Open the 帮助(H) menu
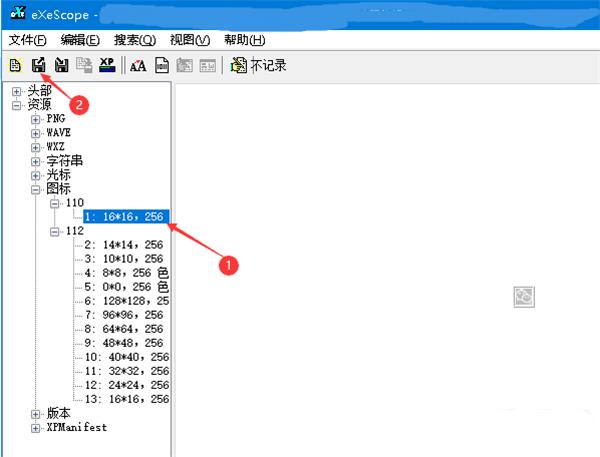Image resolution: width=600 pixels, height=457 pixels. coord(244,40)
